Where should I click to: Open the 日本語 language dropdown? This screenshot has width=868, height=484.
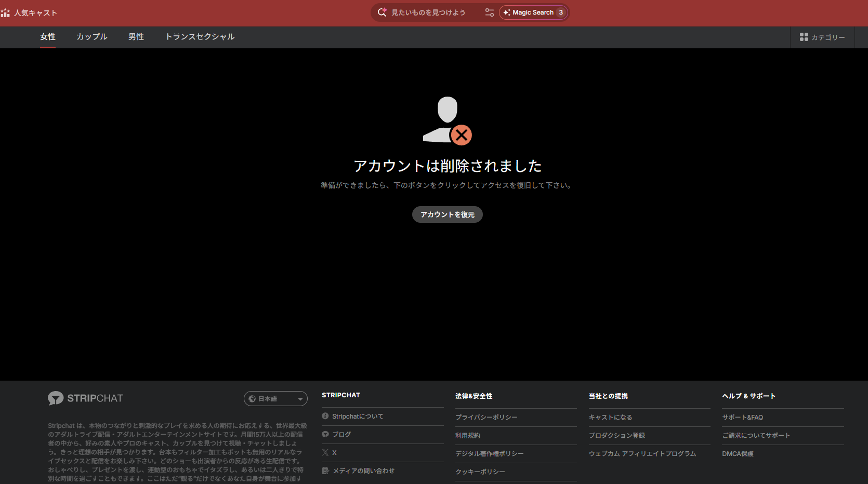click(275, 399)
